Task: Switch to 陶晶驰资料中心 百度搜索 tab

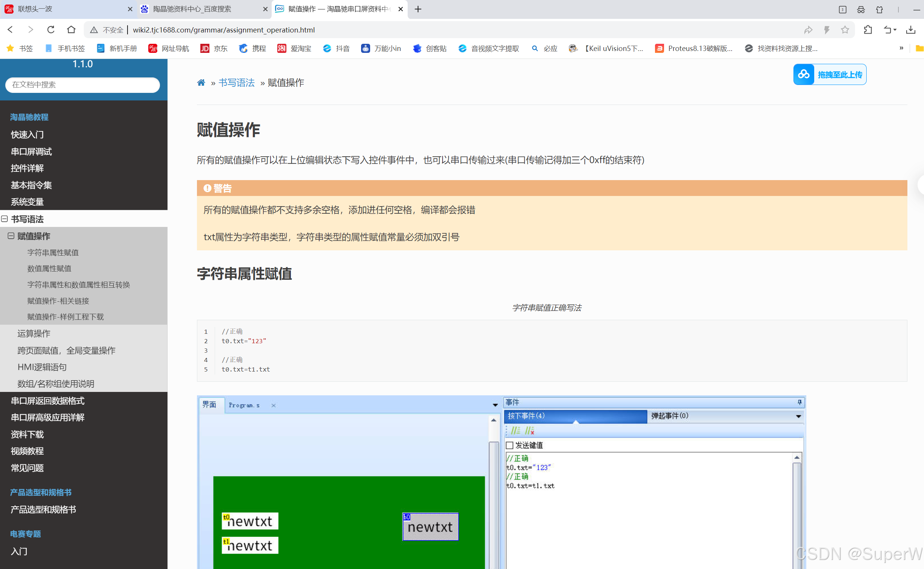Action: (192, 9)
